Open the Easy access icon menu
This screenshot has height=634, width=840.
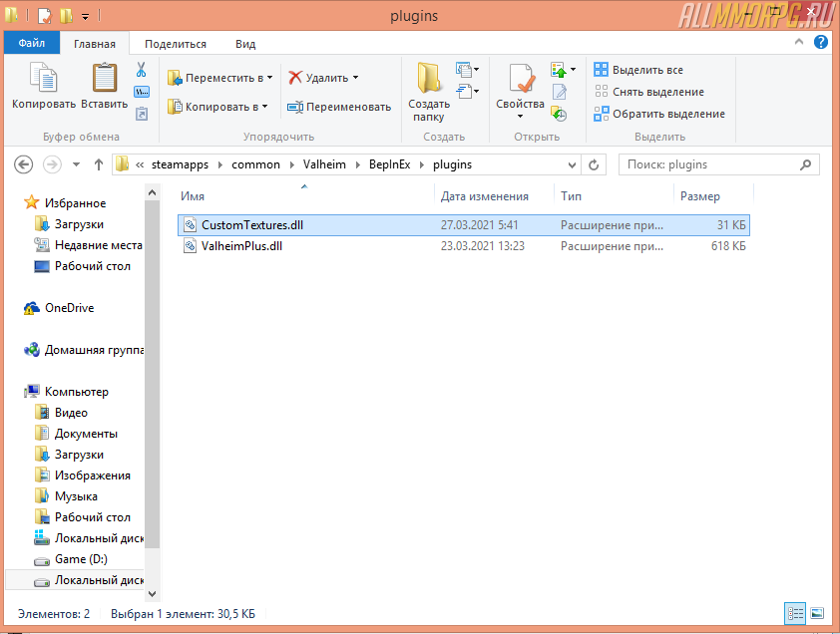[x=467, y=91]
